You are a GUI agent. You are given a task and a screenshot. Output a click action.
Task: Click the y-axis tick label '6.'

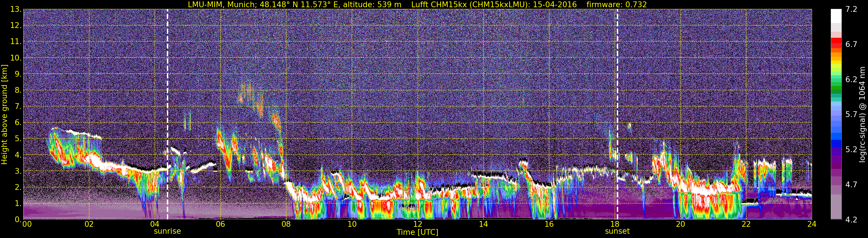18,122
